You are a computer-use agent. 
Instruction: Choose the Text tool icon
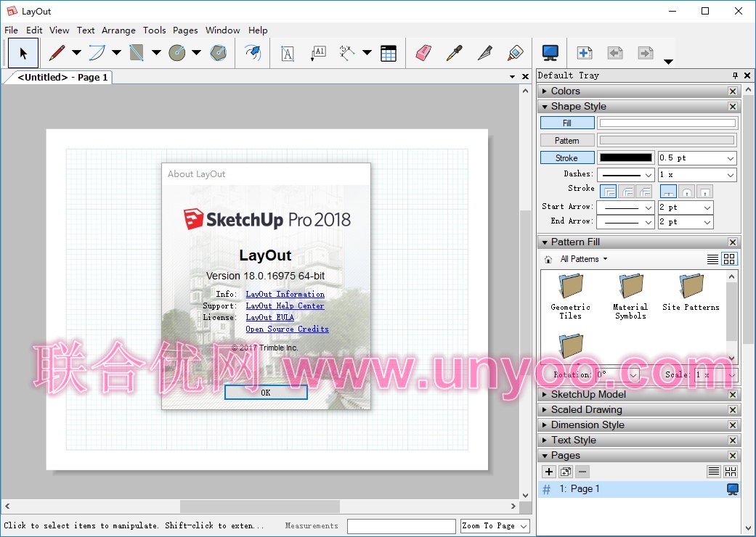[288, 53]
